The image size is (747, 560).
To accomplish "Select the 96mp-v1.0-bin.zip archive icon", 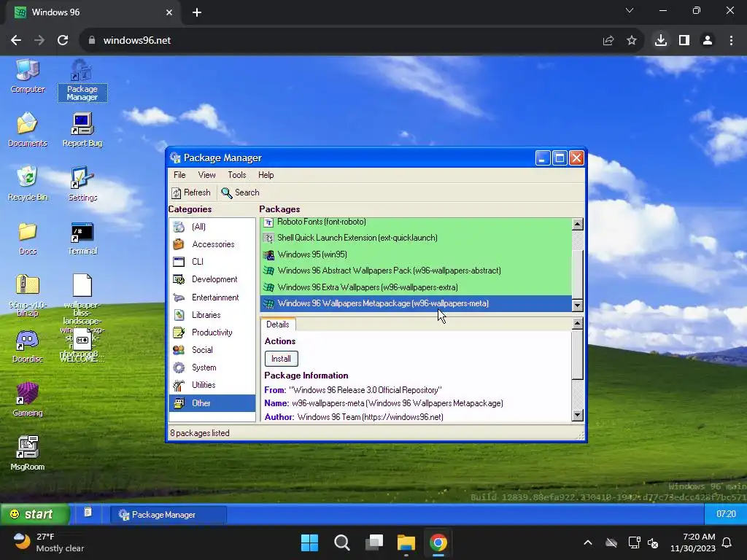I will (28, 295).
